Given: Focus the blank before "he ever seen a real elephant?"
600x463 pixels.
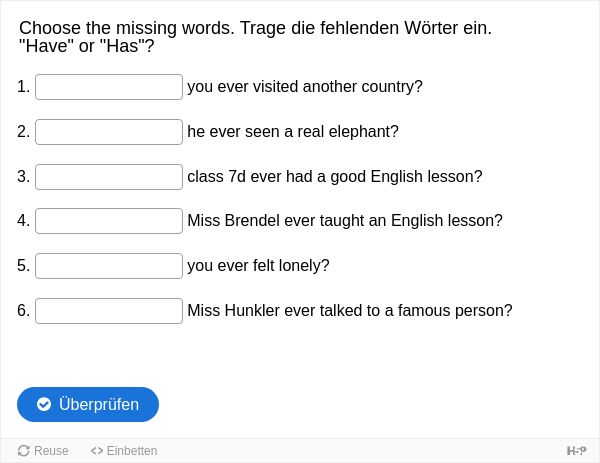Looking at the screenshot, I should [x=109, y=132].
